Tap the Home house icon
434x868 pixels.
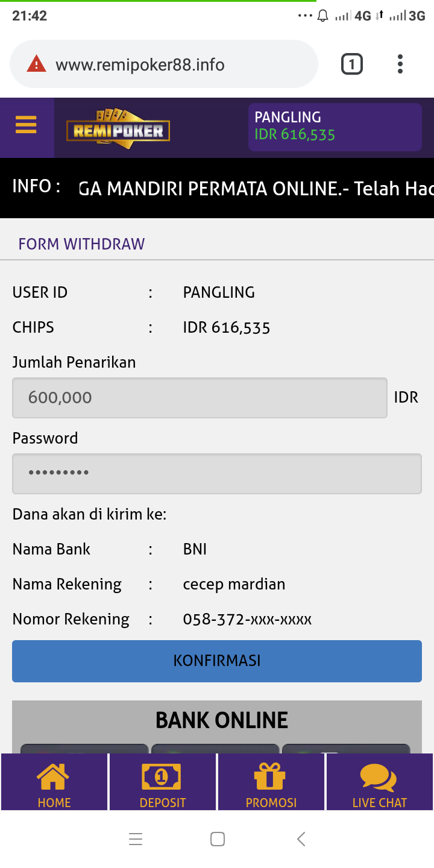54,777
